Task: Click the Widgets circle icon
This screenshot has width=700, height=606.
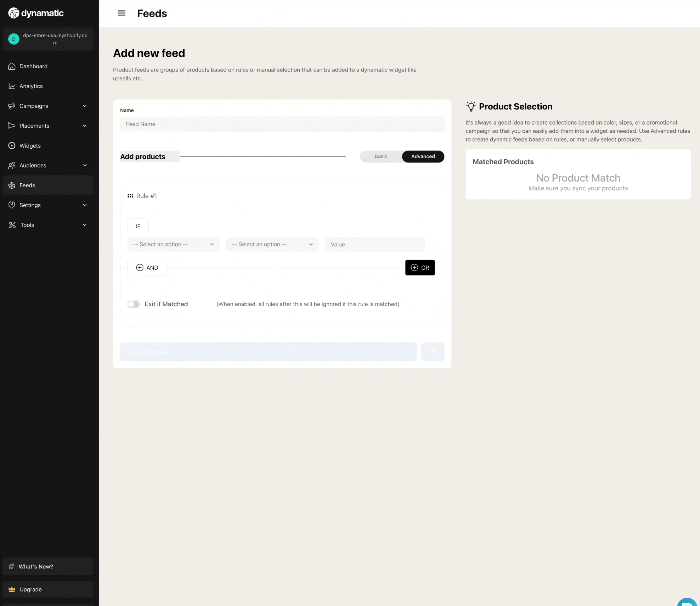Action: coord(12,145)
